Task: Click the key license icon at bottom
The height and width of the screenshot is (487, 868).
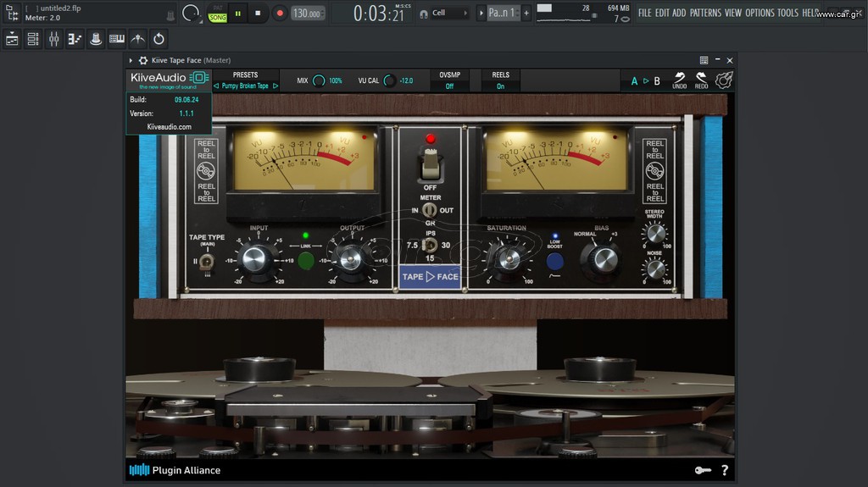Action: 703,470
